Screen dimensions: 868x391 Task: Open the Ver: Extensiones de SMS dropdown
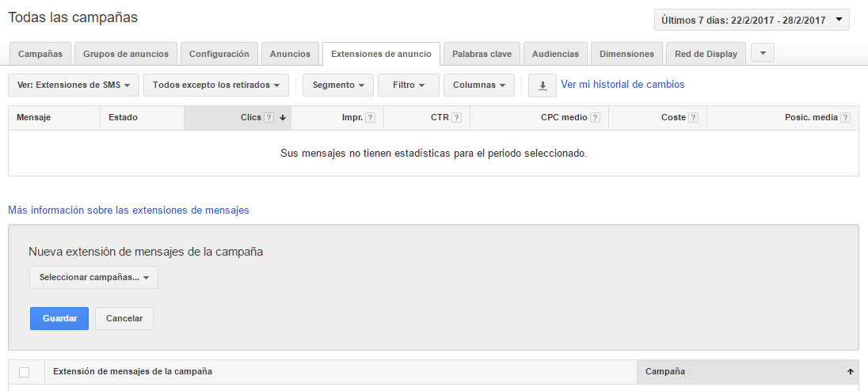click(x=74, y=85)
